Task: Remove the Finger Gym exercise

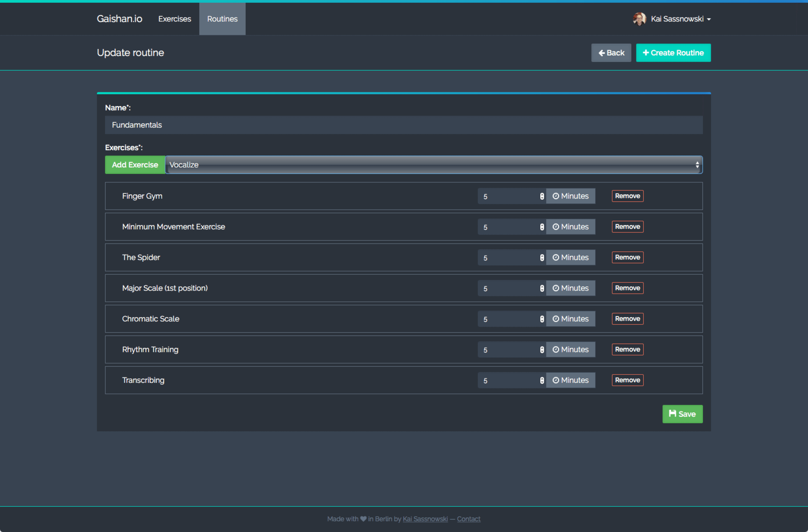Action: (627, 196)
